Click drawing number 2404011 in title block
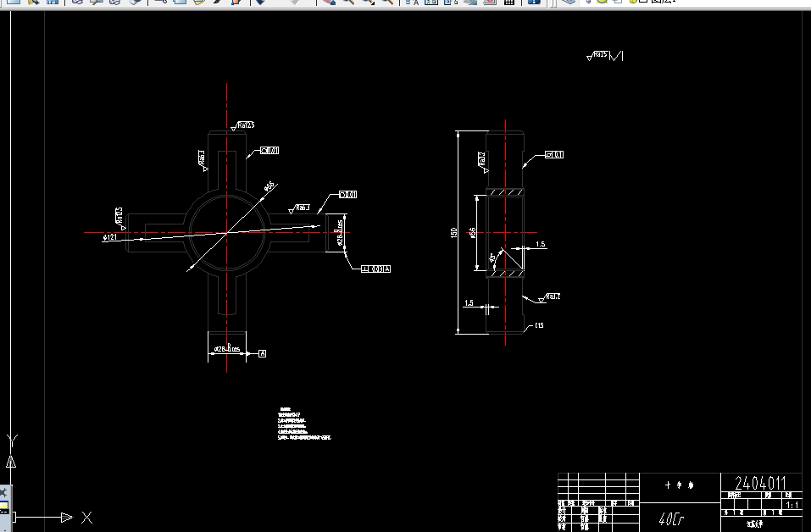Screen dimensions: 811x532 [761, 483]
